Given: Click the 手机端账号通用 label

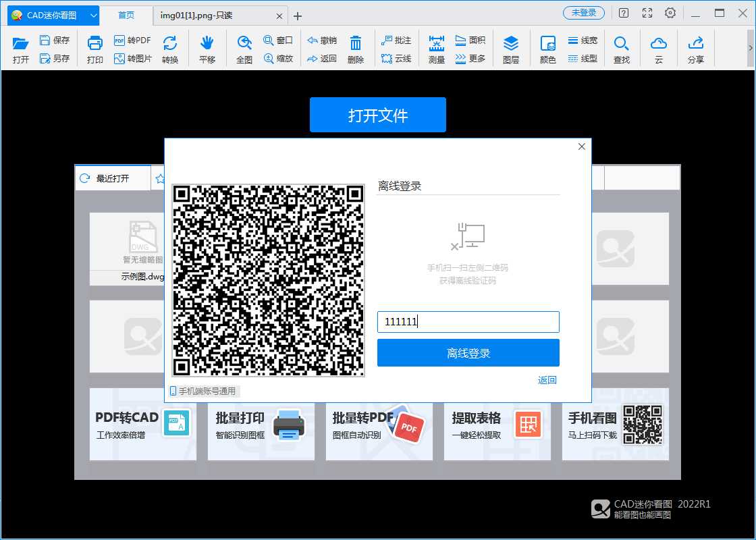Looking at the screenshot, I should (203, 391).
